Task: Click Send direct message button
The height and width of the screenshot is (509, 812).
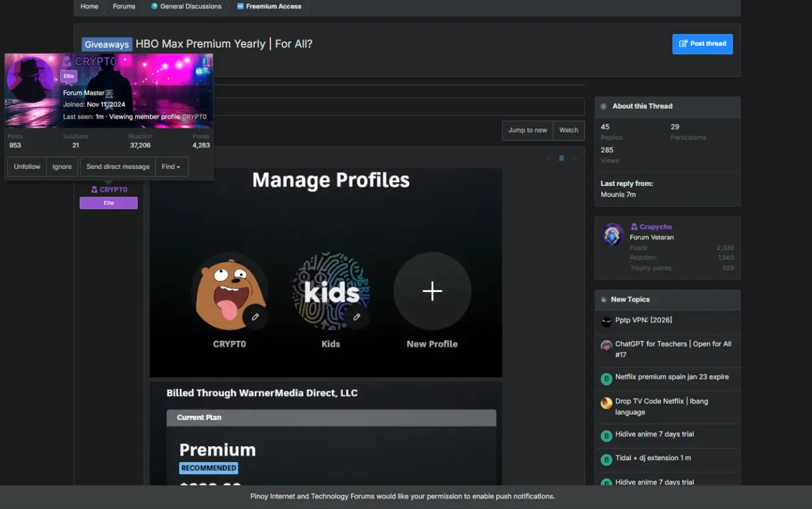Action: pos(118,167)
